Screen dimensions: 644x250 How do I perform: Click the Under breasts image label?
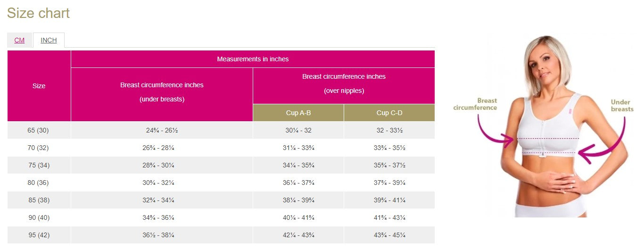[x=622, y=105]
